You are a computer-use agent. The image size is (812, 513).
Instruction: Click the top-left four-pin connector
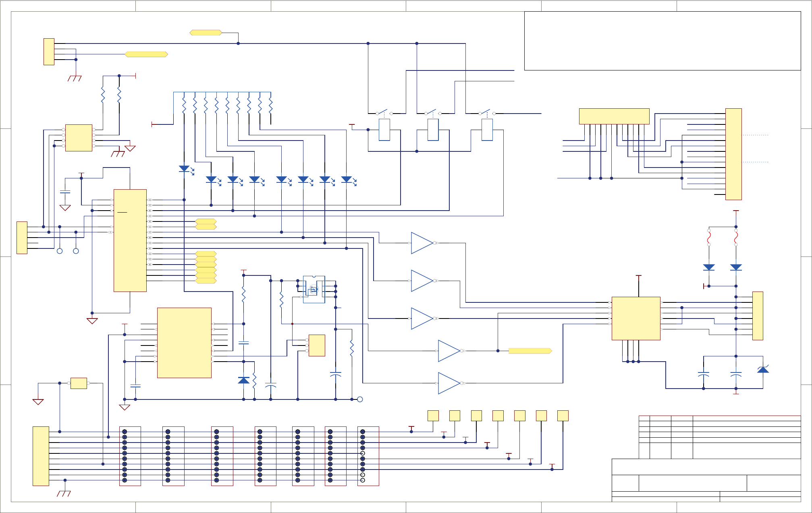point(49,52)
